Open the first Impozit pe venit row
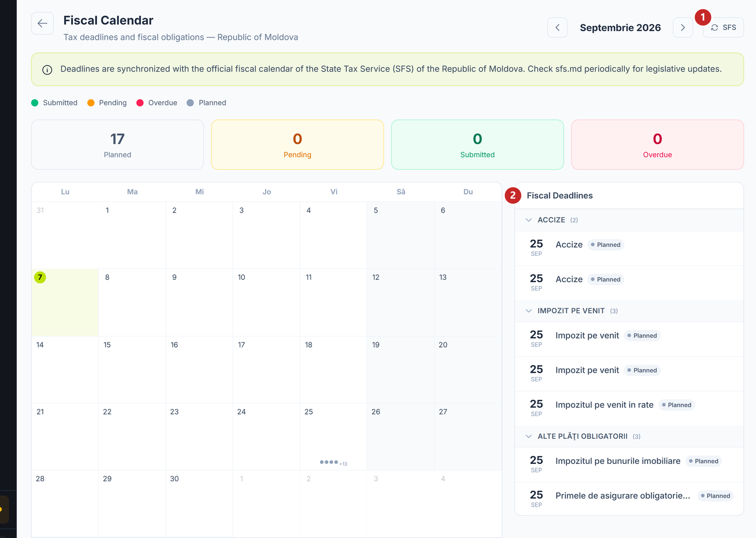 pos(629,340)
